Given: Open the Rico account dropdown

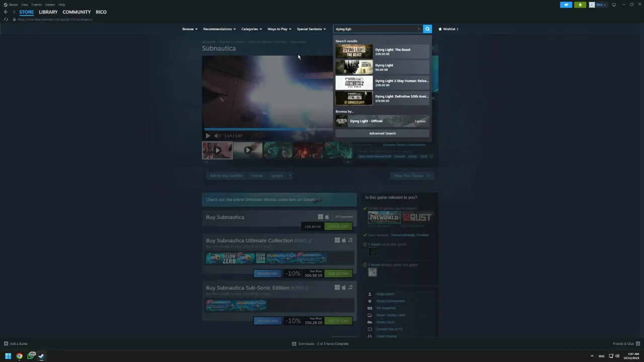Looking at the screenshot, I should 598,5.
